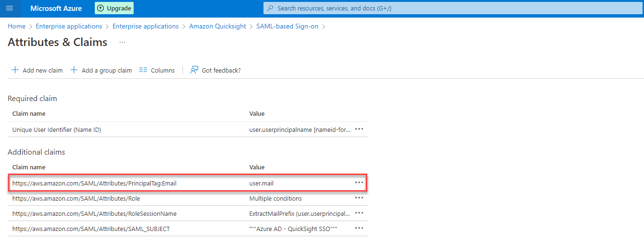The width and height of the screenshot is (644, 240).
Task: Open the Attributes/Role claim name
Action: tap(76, 198)
